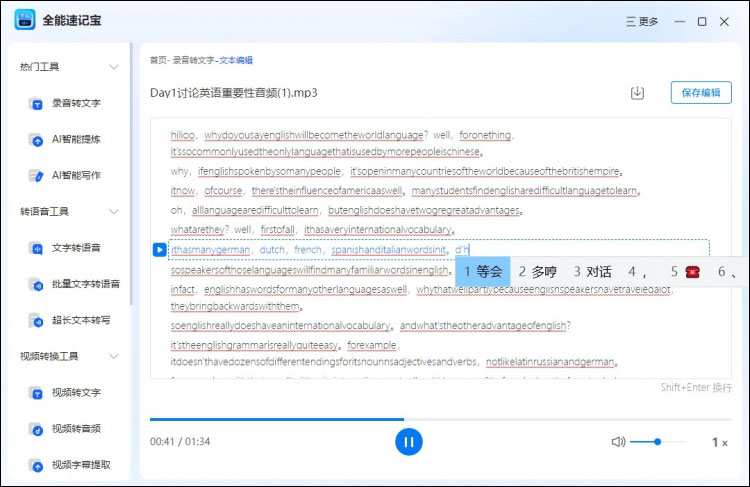
Task: Open the 超长文本转写 tool icon
Action: [x=36, y=321]
